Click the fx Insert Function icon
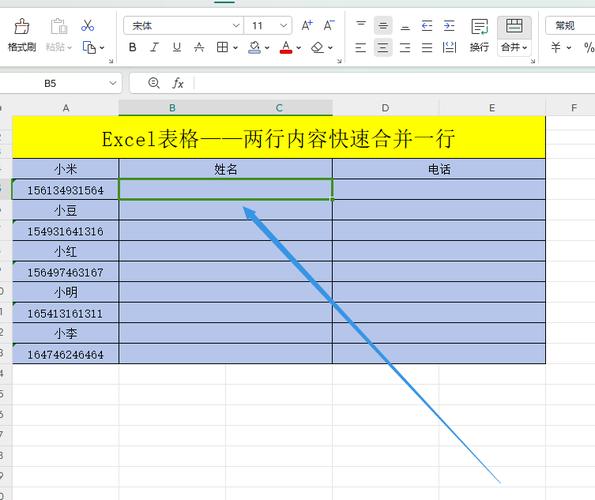The height and width of the screenshot is (500, 595). 178,83
